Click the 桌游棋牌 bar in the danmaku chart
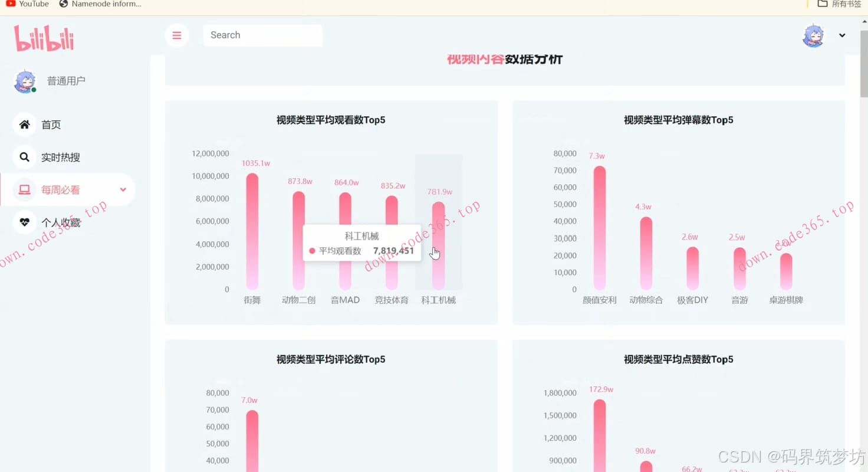Screen dimensions: 868x472 [x=786, y=271]
